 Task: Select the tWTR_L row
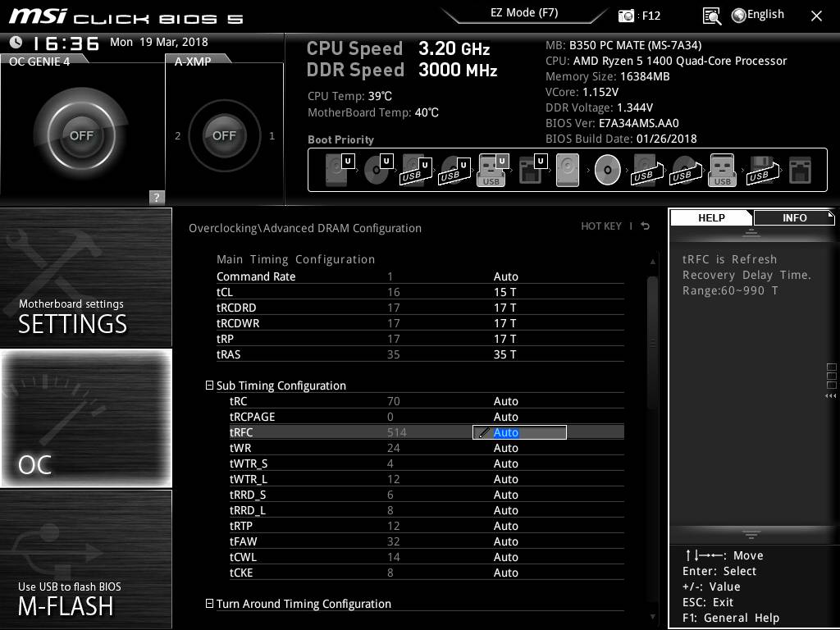tap(427, 479)
